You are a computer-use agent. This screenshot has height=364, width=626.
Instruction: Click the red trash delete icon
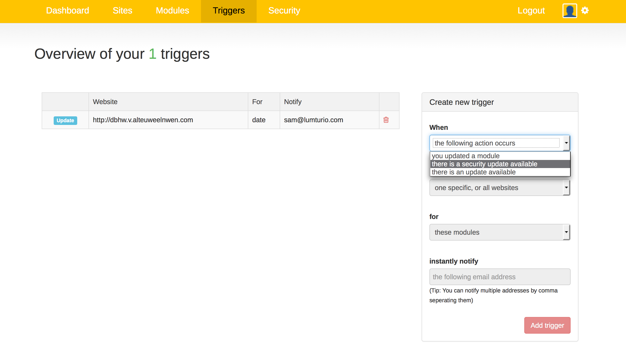click(386, 120)
